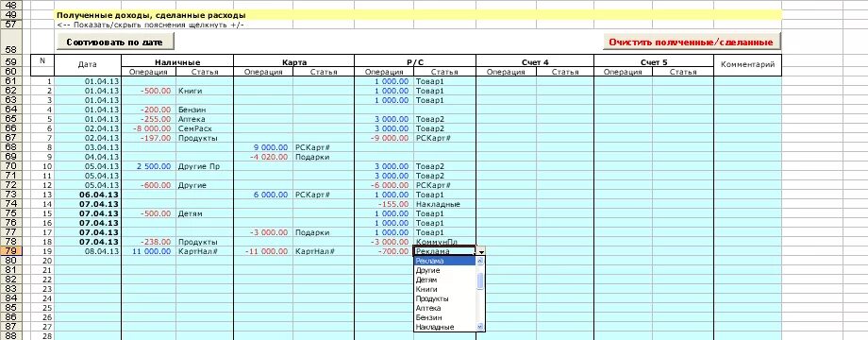The width and height of the screenshot is (868, 340).
Task: Select the 2 500.00 cash operation cell
Action: tap(148, 166)
